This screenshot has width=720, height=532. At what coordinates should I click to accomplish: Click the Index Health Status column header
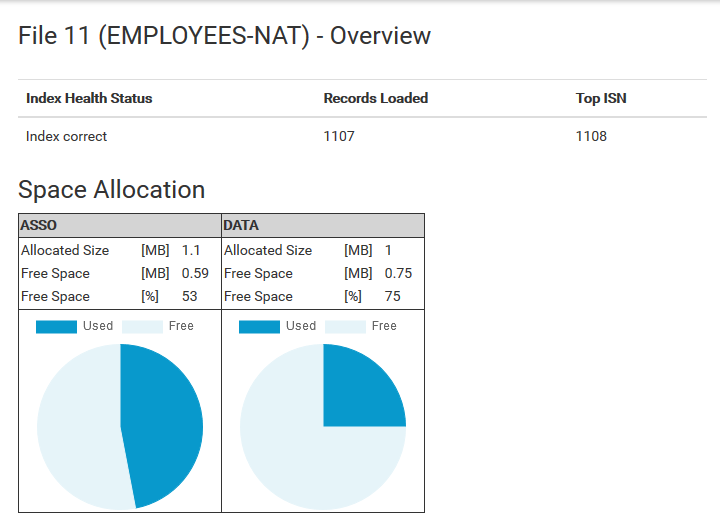pyautogui.click(x=89, y=98)
